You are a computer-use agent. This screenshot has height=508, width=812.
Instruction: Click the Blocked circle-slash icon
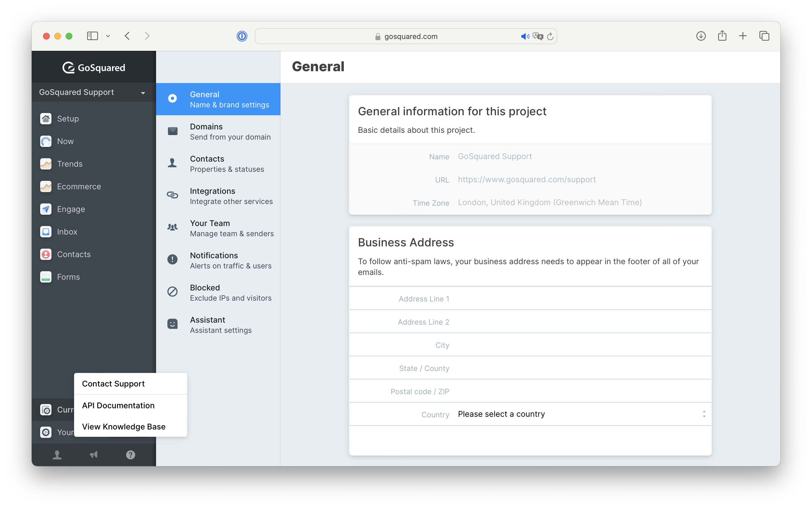[x=172, y=292]
